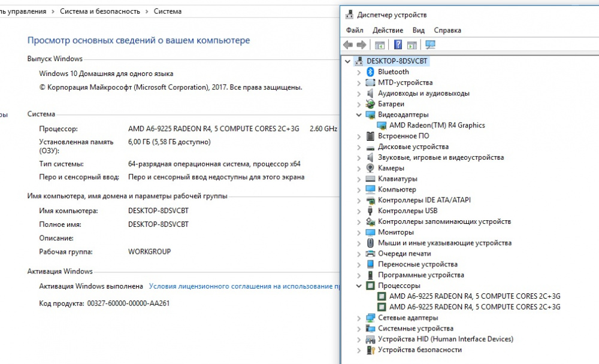Click the Системные устройства folder icon
This screenshot has width=599, height=364.
pos(370,329)
